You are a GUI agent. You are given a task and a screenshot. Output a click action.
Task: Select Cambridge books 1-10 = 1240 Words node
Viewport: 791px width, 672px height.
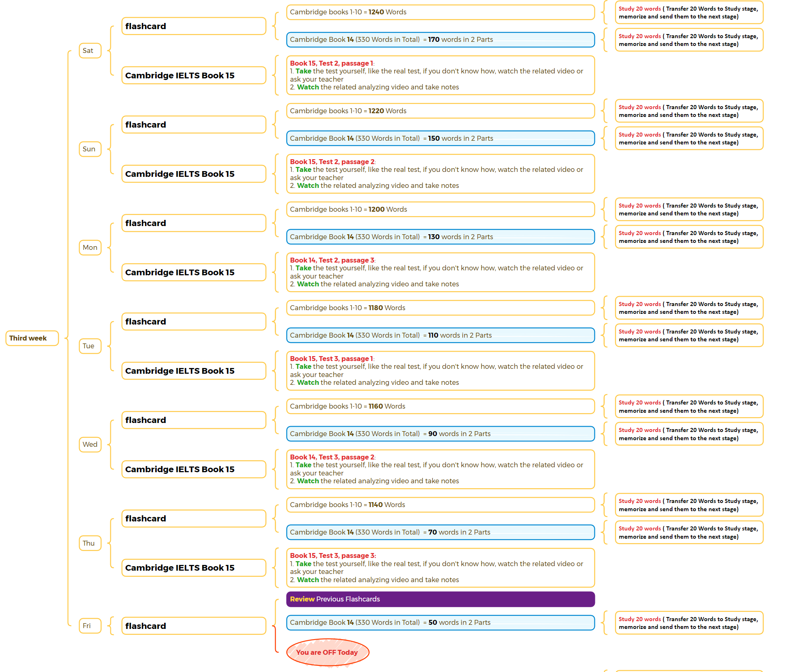441,12
